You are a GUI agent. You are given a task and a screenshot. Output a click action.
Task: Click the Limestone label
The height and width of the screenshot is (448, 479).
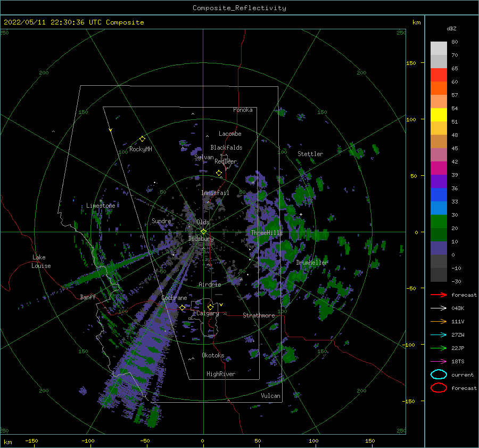click(x=101, y=206)
